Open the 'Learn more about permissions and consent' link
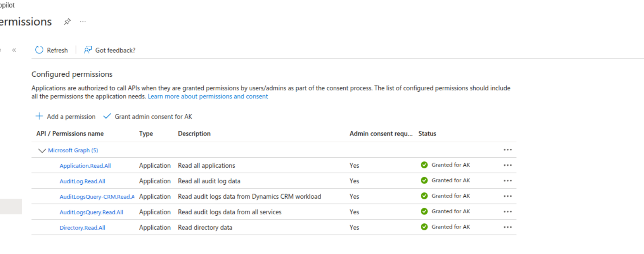The height and width of the screenshot is (254, 644). click(208, 96)
